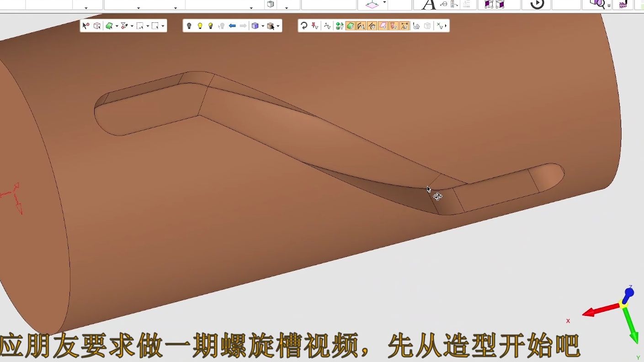Click the solid bodies filter icon

pyautogui.click(x=339, y=26)
